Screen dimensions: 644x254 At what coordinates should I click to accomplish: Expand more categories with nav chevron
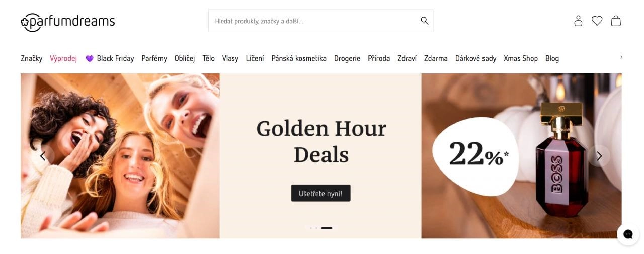[x=621, y=57]
